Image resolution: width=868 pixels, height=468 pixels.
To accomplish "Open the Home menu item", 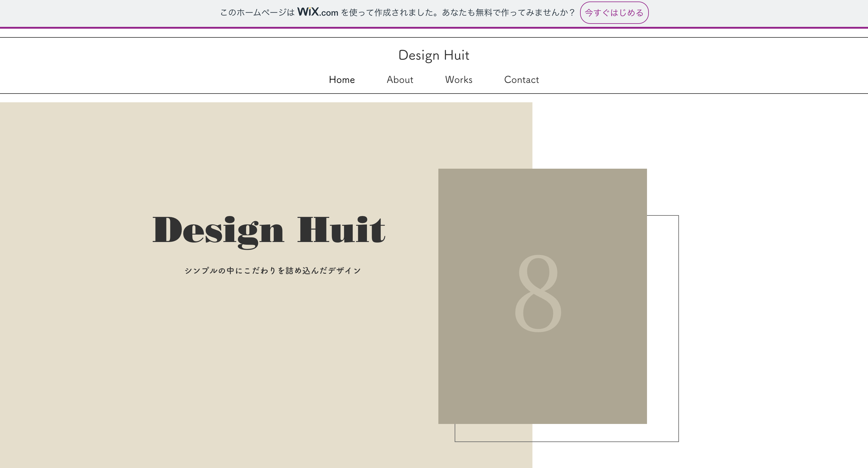I will pyautogui.click(x=342, y=80).
